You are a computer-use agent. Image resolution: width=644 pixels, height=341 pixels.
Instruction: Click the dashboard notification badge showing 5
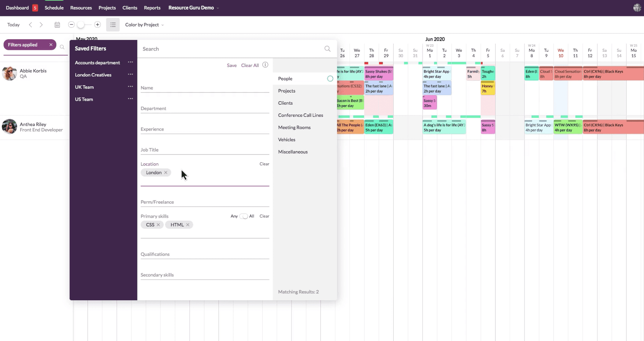35,8
